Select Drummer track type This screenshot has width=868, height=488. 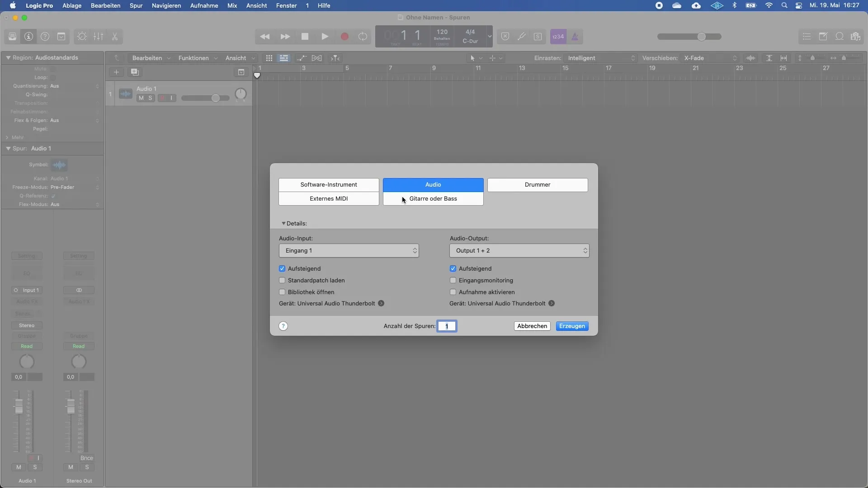click(538, 185)
